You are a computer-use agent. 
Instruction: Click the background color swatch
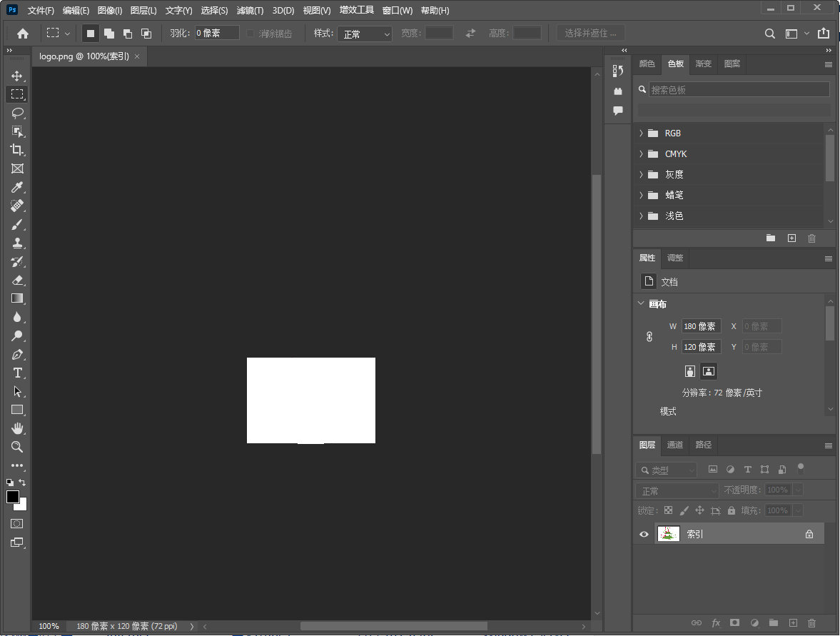(x=23, y=505)
